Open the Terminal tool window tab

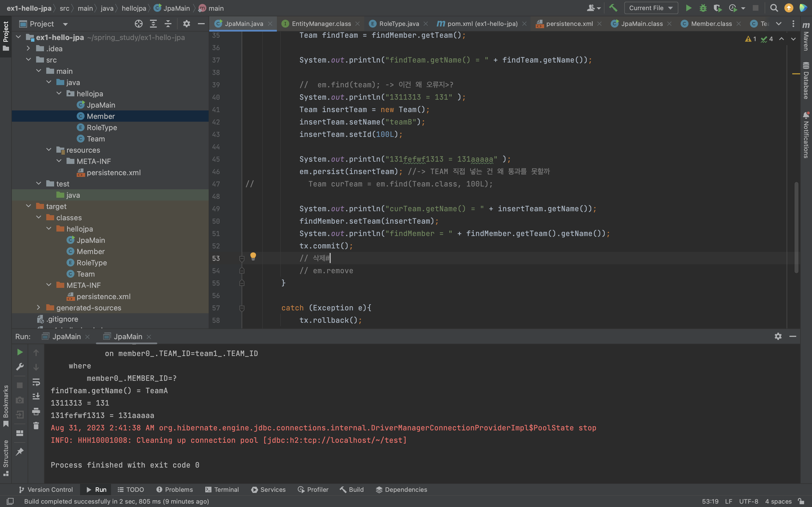[x=222, y=490]
